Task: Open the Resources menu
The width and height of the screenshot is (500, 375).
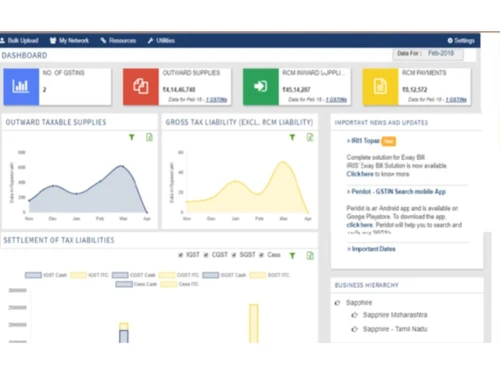Action: 118,41
